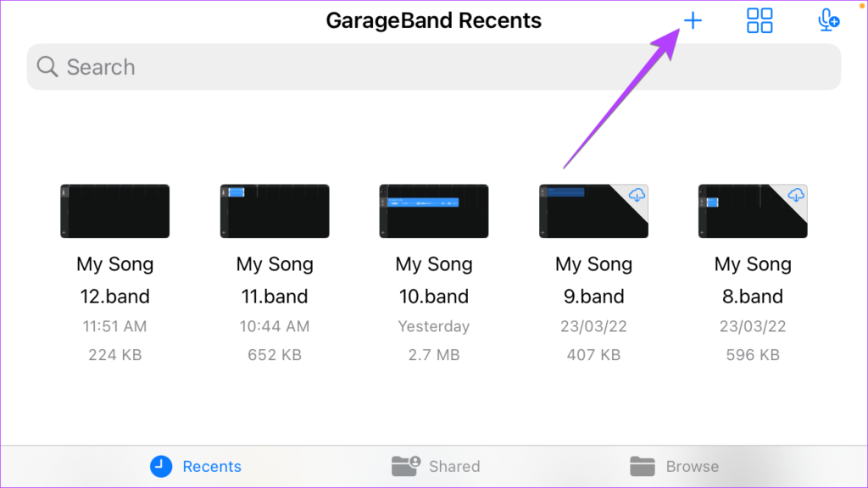Switch to the Shared tab
Image resolution: width=868 pixels, height=488 pixels.
pos(454,467)
